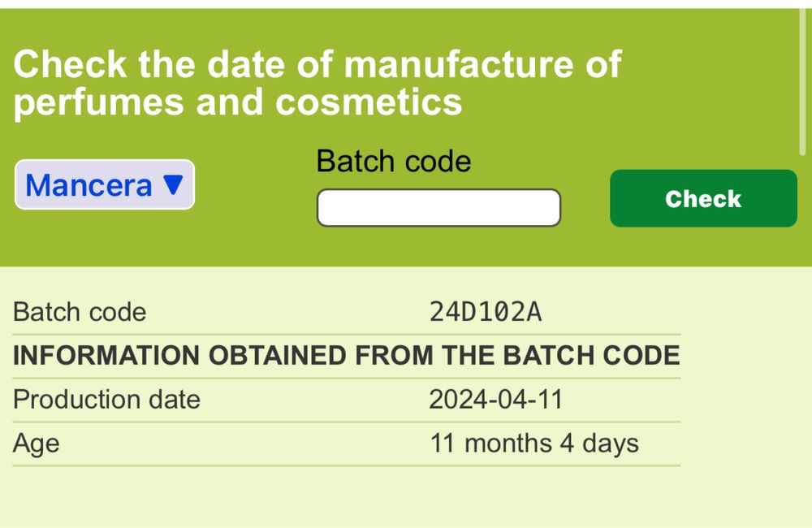Click the Batch code label above input

394,161
